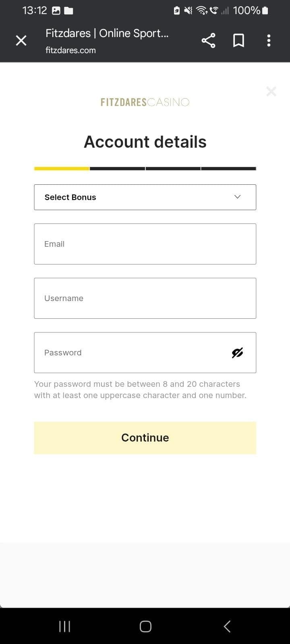Focus the Email input field
Image resolution: width=290 pixels, height=644 pixels.
pos(145,244)
